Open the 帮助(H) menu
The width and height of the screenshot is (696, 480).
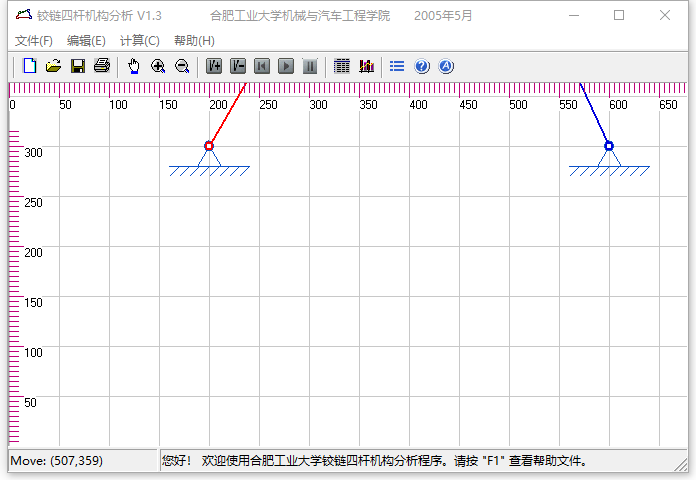click(x=194, y=41)
